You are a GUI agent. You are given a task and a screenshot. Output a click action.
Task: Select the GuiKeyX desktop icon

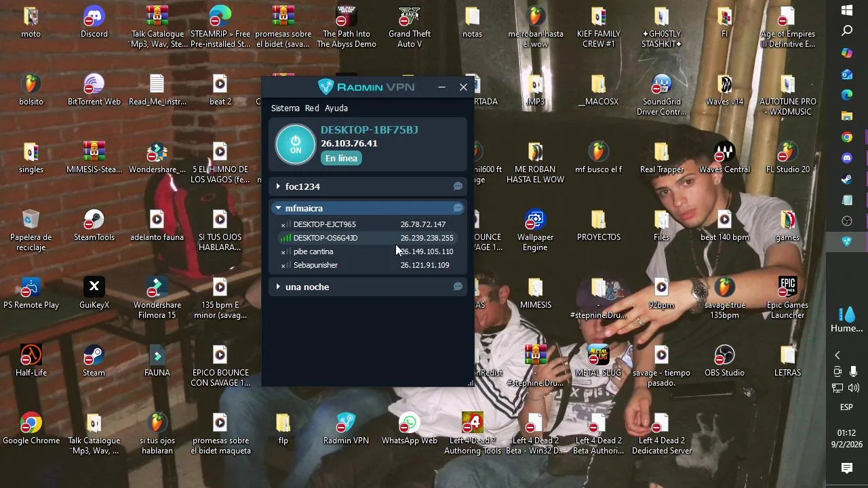94,293
